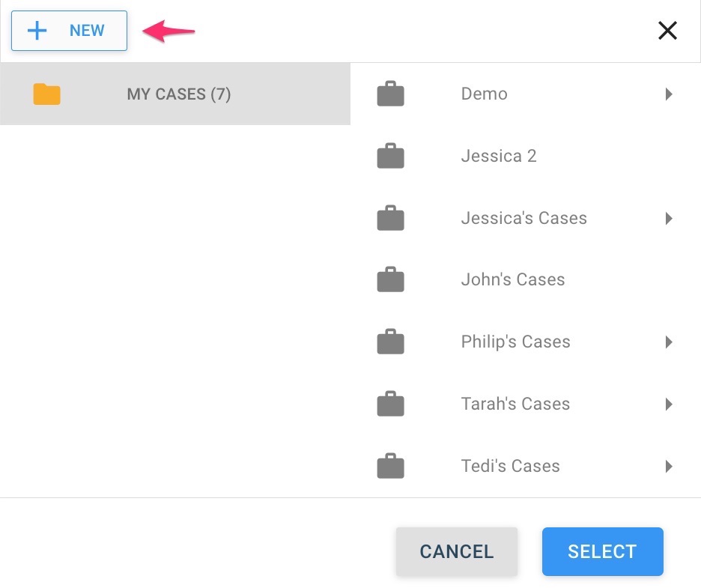Click the briefcase icon beside Jessica 2
701x588 pixels.
click(x=390, y=157)
